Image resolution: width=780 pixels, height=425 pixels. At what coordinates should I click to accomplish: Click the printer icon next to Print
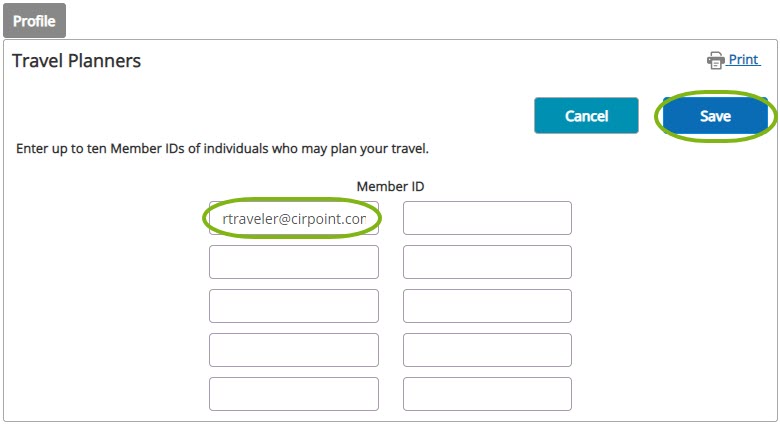click(x=715, y=60)
